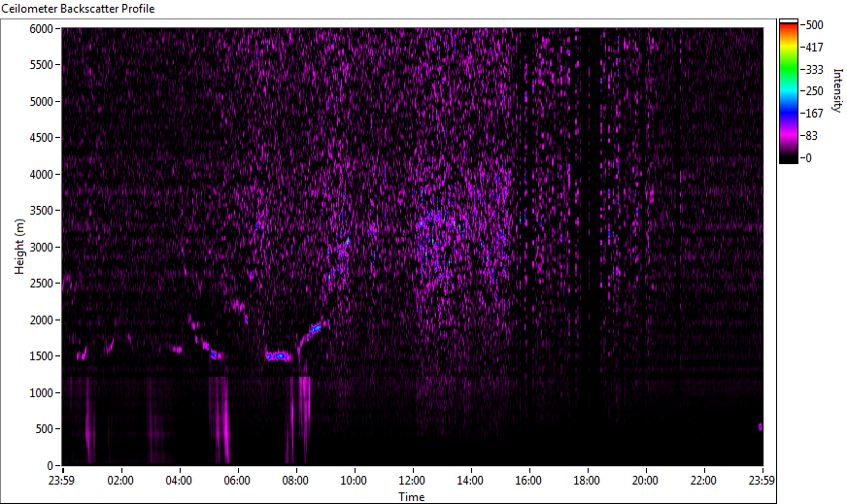Select the 20:00 time axis label

[645, 481]
